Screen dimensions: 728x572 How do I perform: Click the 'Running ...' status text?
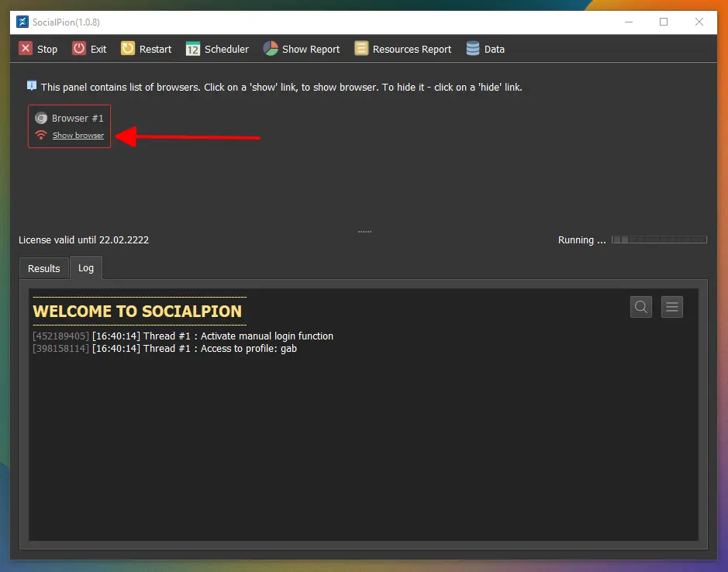click(581, 240)
